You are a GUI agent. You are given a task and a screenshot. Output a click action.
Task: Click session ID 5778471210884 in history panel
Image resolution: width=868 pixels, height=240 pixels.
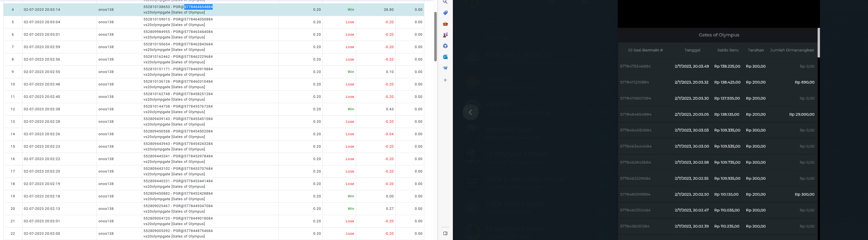coord(635,82)
